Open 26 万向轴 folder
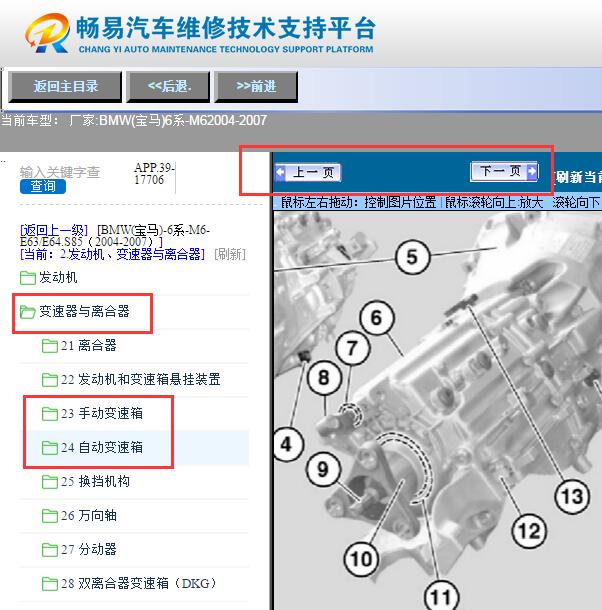 coord(89,515)
